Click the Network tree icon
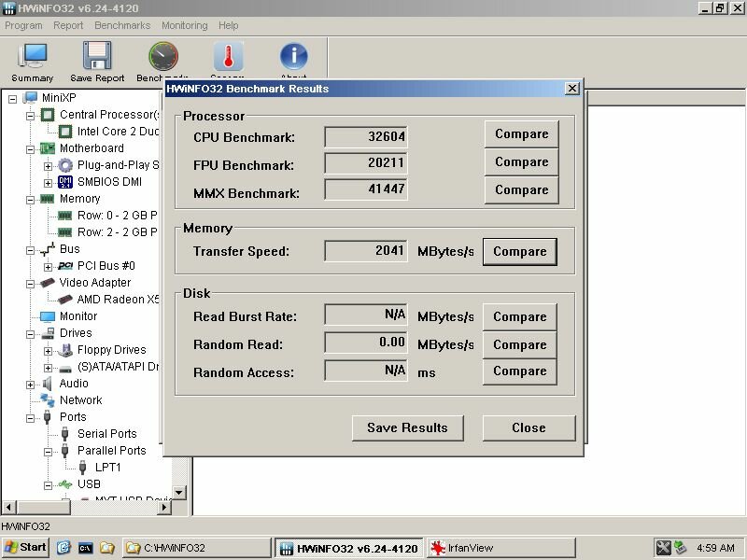This screenshot has height=560, width=747. pos(47,400)
